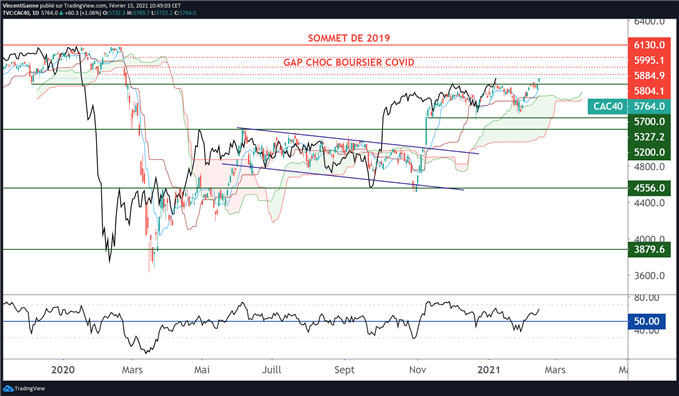Click the SOMMET DE 2019 annotation
The width and height of the screenshot is (679, 396).
point(349,38)
